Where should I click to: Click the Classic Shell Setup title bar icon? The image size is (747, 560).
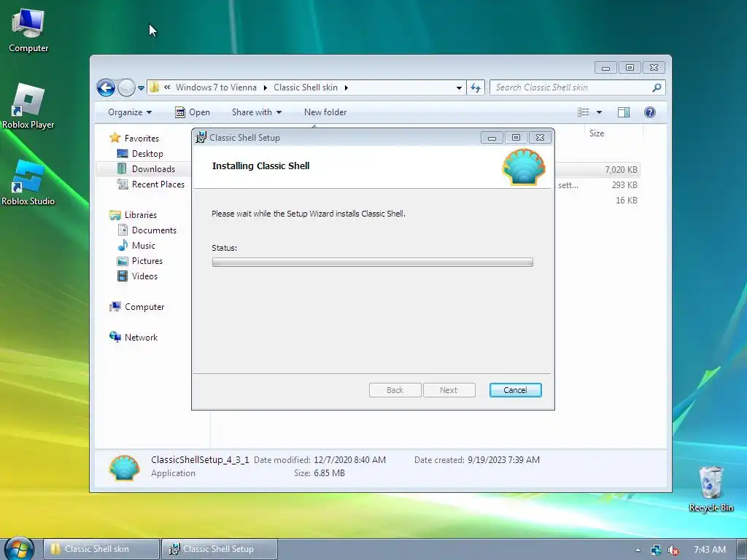201,138
